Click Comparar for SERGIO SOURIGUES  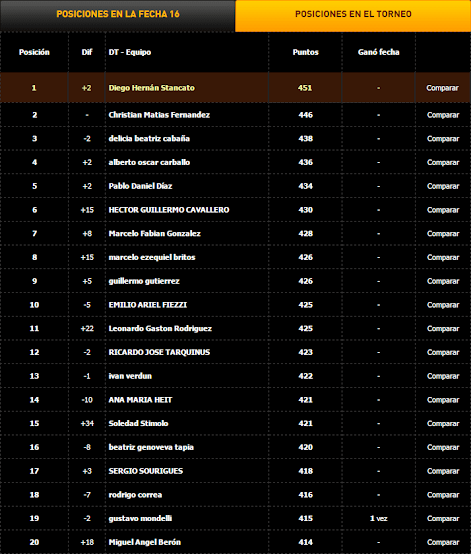[x=443, y=471]
